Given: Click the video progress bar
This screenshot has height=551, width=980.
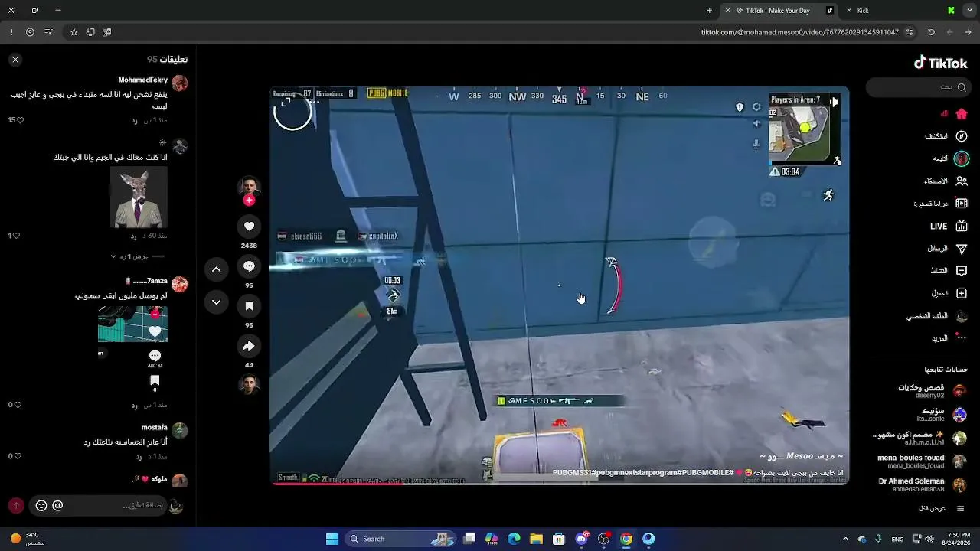Looking at the screenshot, I should point(560,484).
